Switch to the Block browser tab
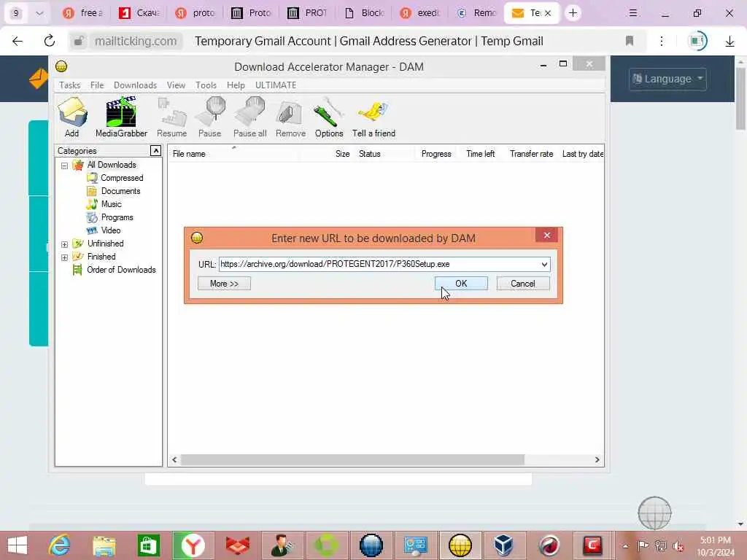747x560 pixels. (x=365, y=13)
